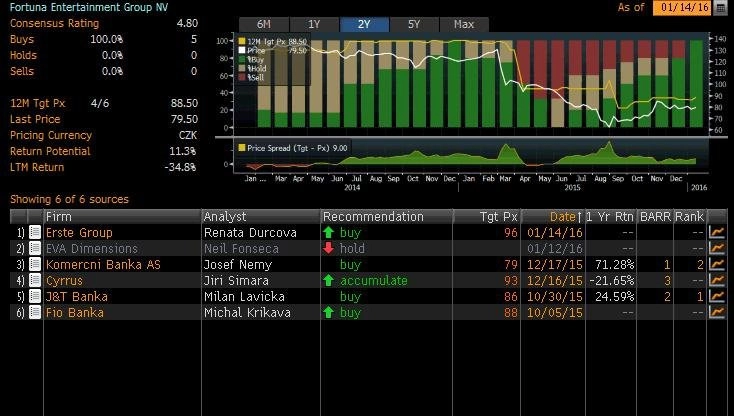Click green up arrow for Cyrrus accumulate
The height and width of the screenshot is (416, 734).
click(x=329, y=280)
